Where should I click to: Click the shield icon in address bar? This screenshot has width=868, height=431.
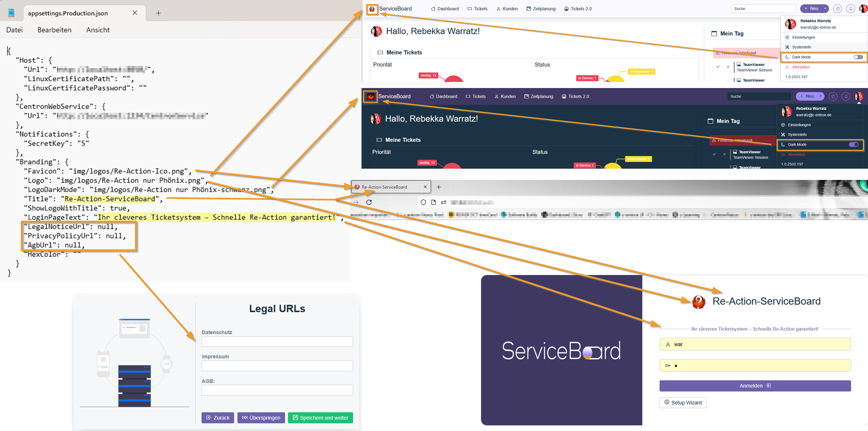(423, 202)
